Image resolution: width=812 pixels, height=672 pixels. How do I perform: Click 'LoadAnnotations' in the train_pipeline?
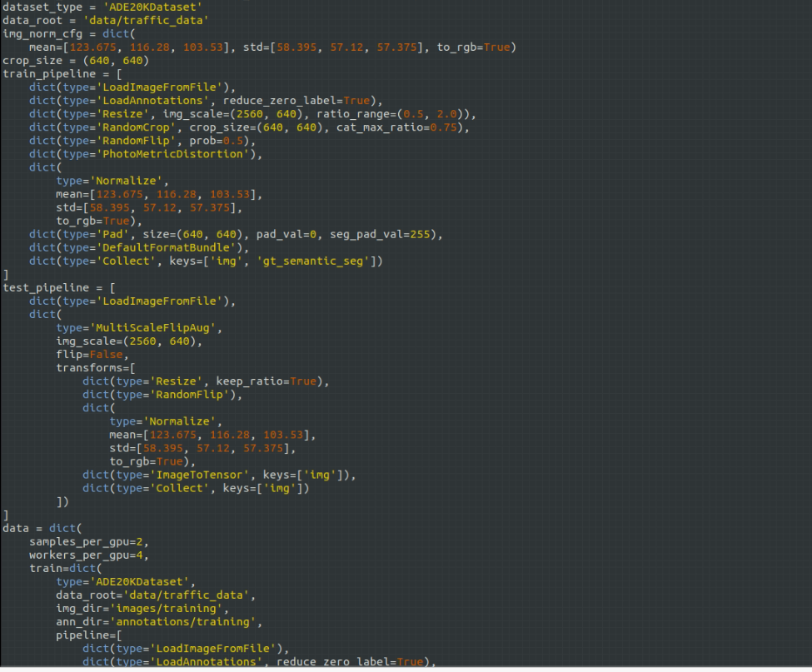(x=152, y=101)
